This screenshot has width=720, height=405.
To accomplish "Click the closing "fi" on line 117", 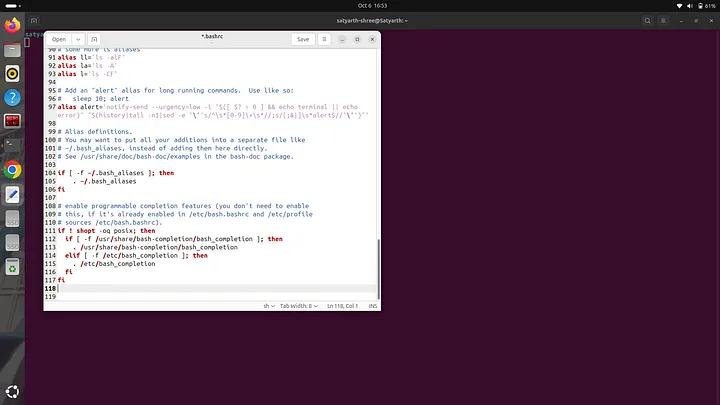I will pos(61,280).
